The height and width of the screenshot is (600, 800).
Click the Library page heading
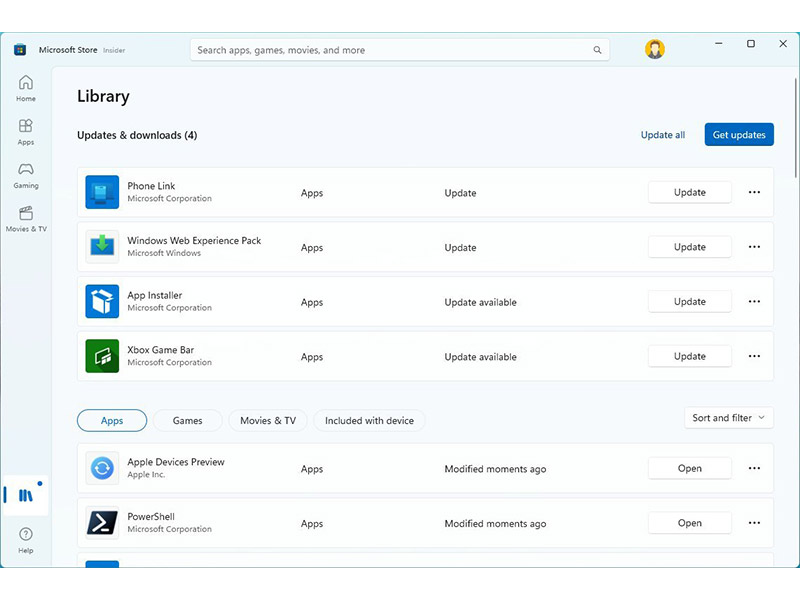pyautogui.click(x=104, y=96)
